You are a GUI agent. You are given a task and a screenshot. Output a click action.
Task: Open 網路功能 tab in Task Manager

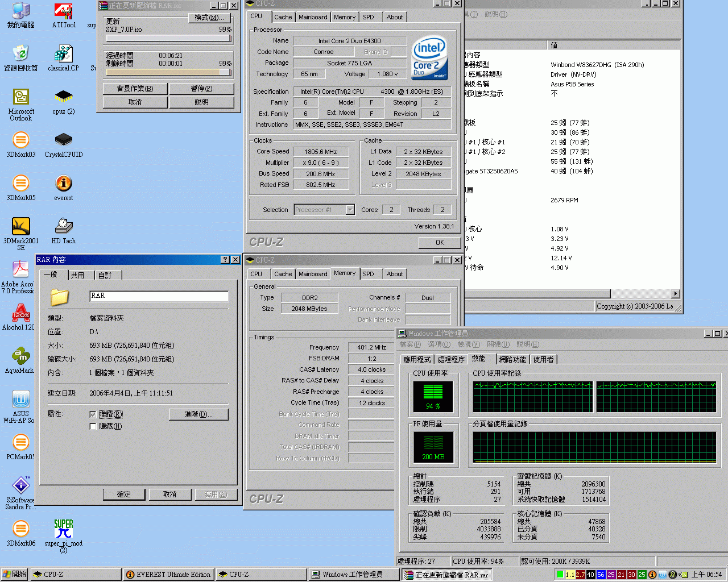(x=512, y=359)
